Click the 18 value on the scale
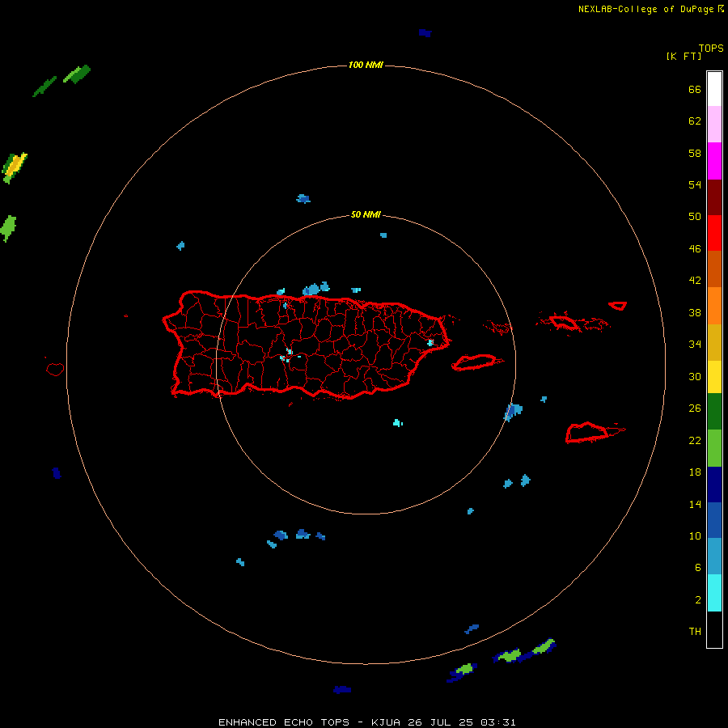Screen dimensions: 728x728 695,472
